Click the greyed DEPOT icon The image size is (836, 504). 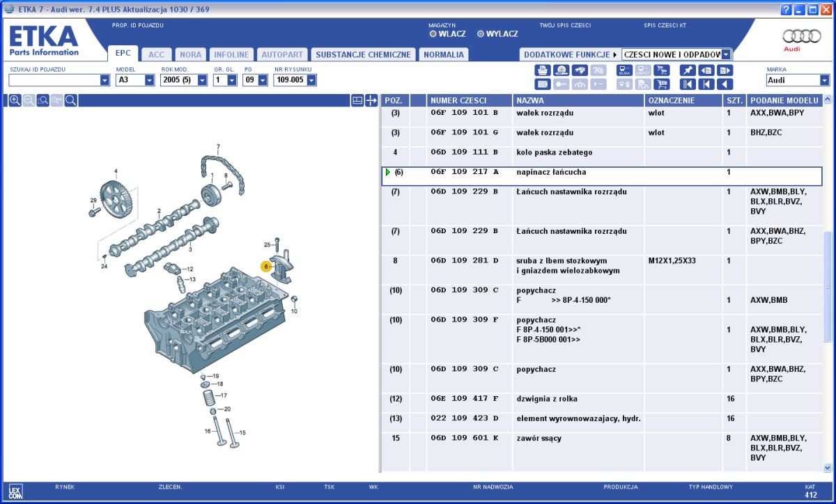click(x=643, y=70)
